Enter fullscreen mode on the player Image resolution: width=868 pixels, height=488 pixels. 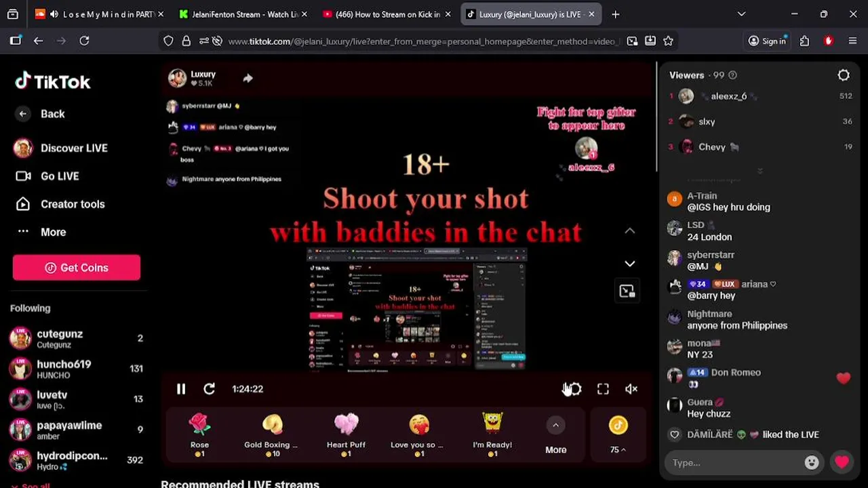tap(603, 389)
